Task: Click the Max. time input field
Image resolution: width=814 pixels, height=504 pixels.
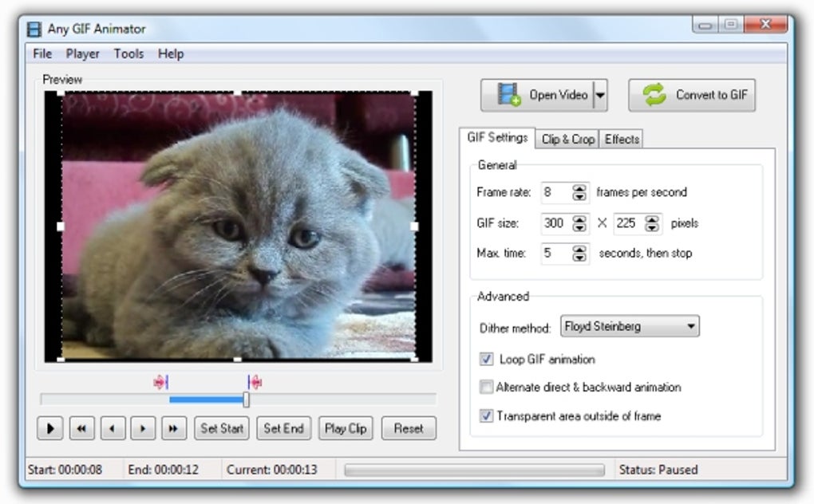Action: (x=556, y=254)
